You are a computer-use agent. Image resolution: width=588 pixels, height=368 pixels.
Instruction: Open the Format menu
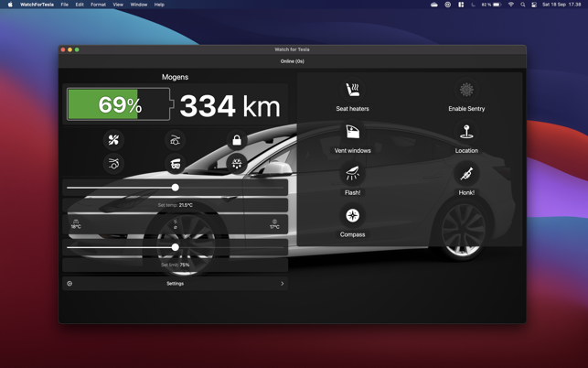pyautogui.click(x=98, y=5)
